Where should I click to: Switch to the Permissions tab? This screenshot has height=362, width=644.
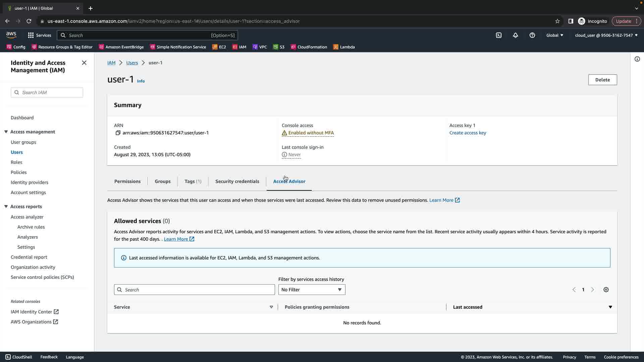(127, 181)
